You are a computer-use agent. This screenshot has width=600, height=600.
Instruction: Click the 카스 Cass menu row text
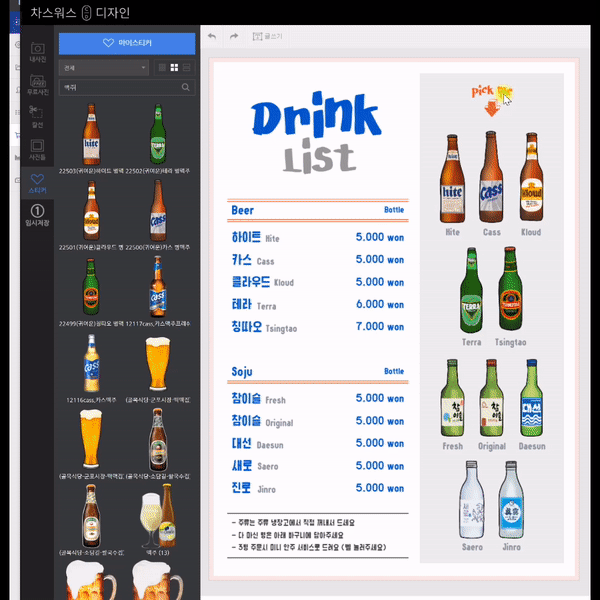[253, 260]
